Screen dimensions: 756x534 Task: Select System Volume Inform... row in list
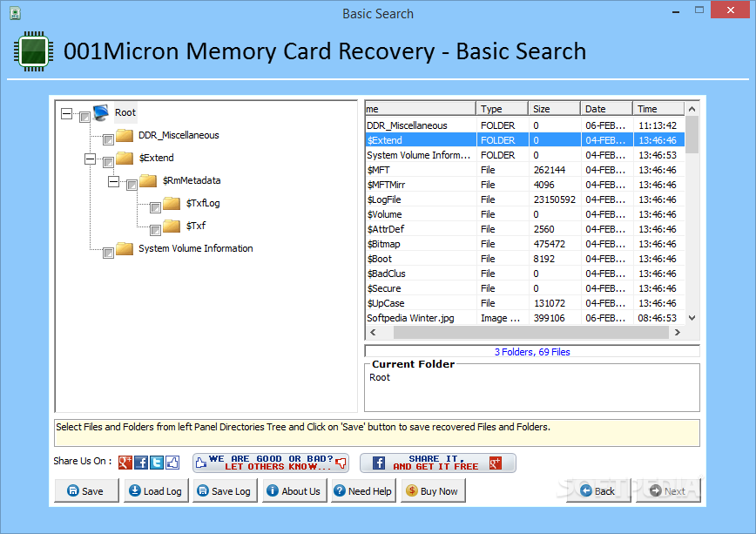pyautogui.click(x=524, y=155)
